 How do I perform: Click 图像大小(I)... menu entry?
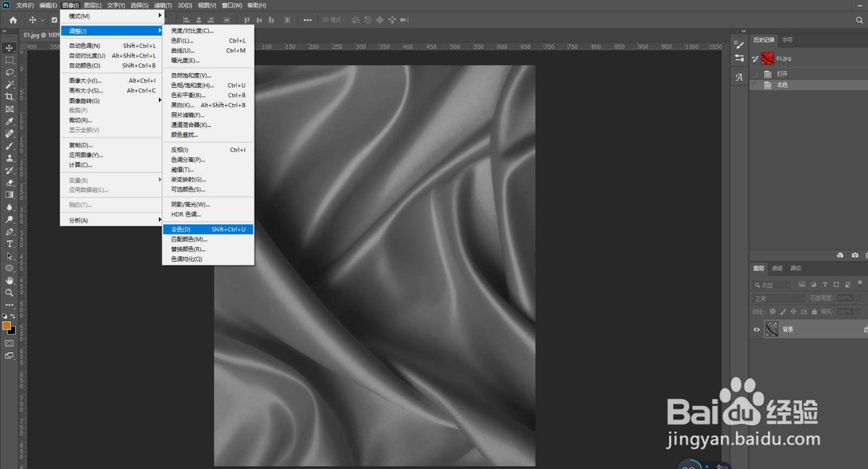111,81
